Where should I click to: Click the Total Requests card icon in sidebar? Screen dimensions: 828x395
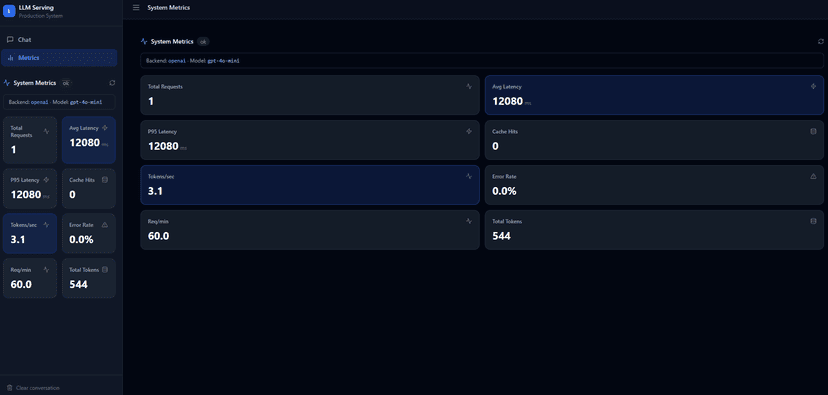(x=46, y=131)
